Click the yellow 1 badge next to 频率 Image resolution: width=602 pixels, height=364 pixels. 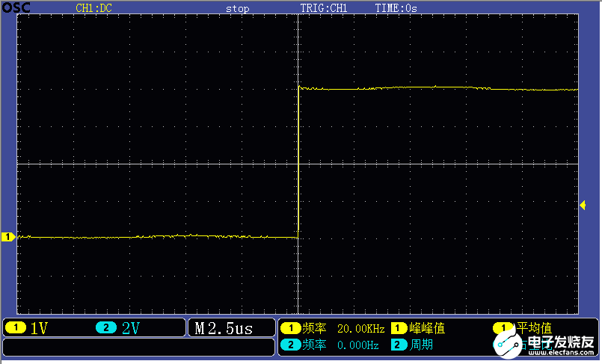(x=290, y=328)
